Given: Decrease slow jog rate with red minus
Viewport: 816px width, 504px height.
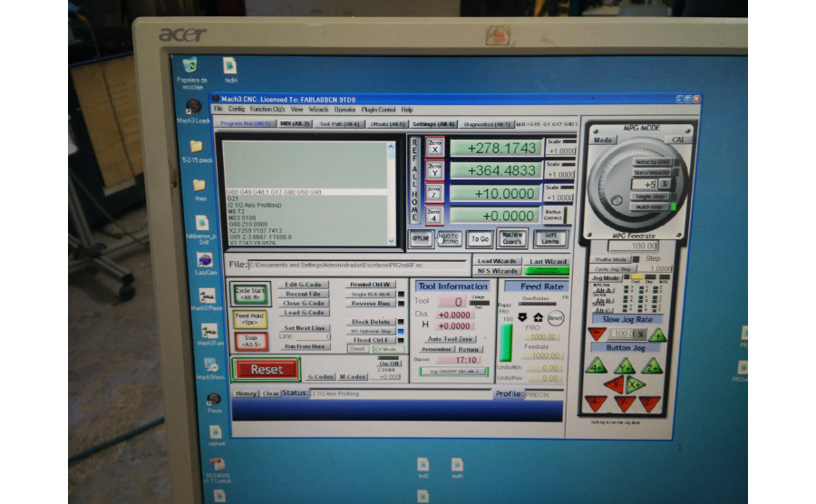Looking at the screenshot, I should 597,334.
